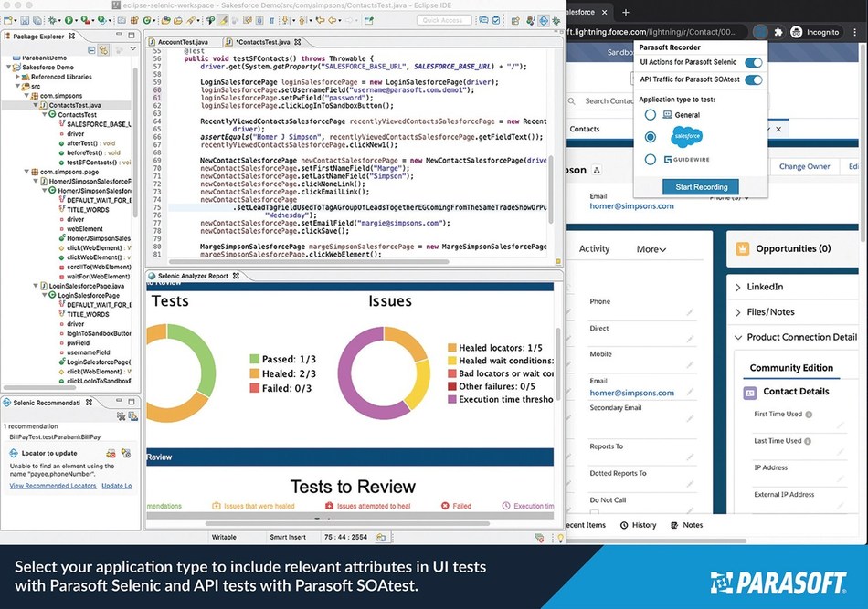Image resolution: width=868 pixels, height=609 pixels.
Task: Click the Opportunities crown icon
Action: point(743,248)
